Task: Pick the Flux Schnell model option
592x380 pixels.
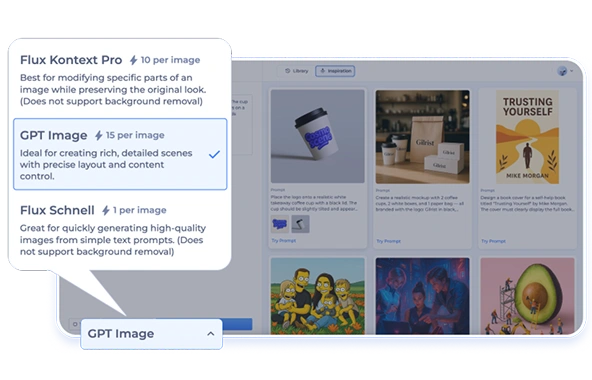Action: pos(120,230)
